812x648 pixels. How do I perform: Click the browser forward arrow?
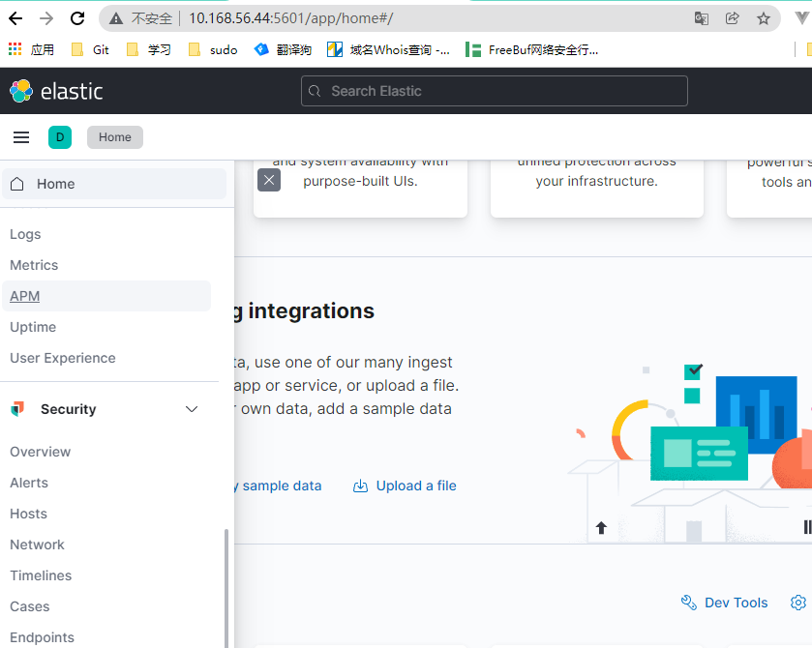(46, 18)
